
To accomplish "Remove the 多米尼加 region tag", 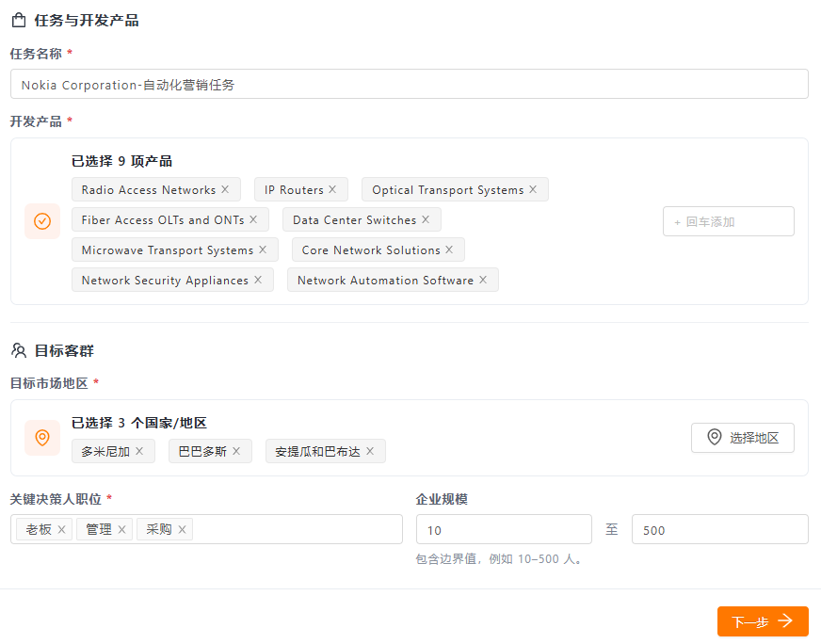I will pyautogui.click(x=139, y=451).
